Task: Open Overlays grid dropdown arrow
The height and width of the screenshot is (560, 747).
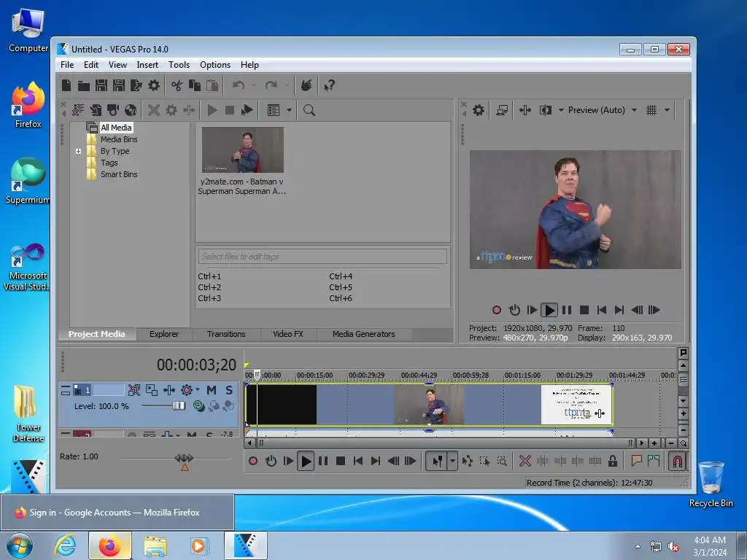Action: tap(667, 111)
